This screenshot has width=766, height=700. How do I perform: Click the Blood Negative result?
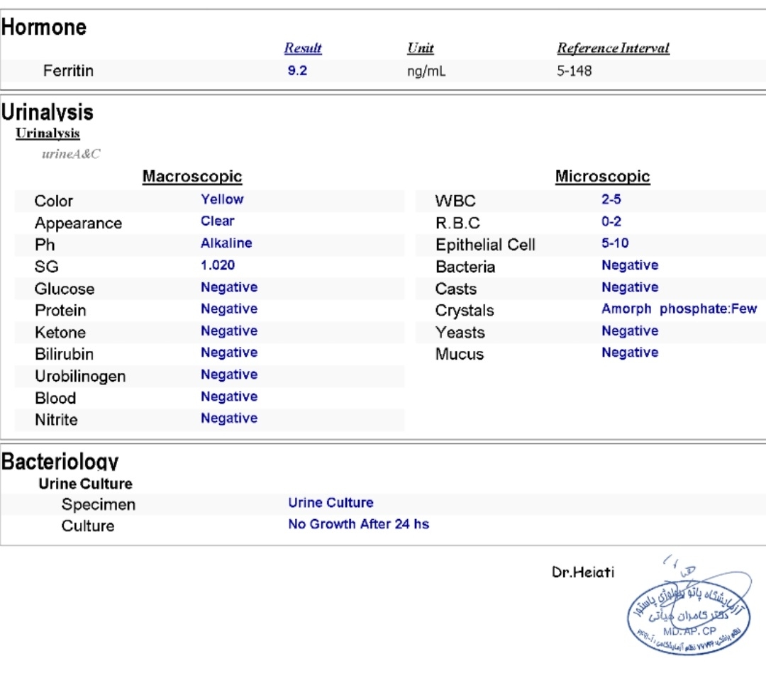click(229, 396)
